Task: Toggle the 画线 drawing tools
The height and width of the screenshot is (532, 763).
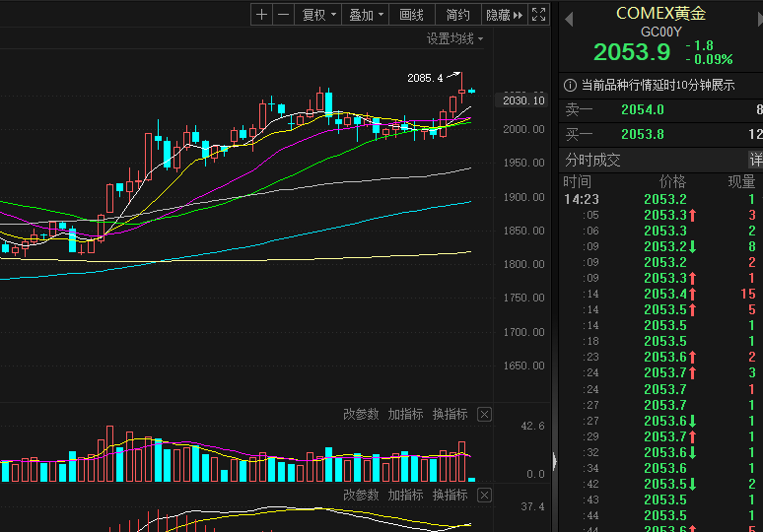Action: [411, 15]
